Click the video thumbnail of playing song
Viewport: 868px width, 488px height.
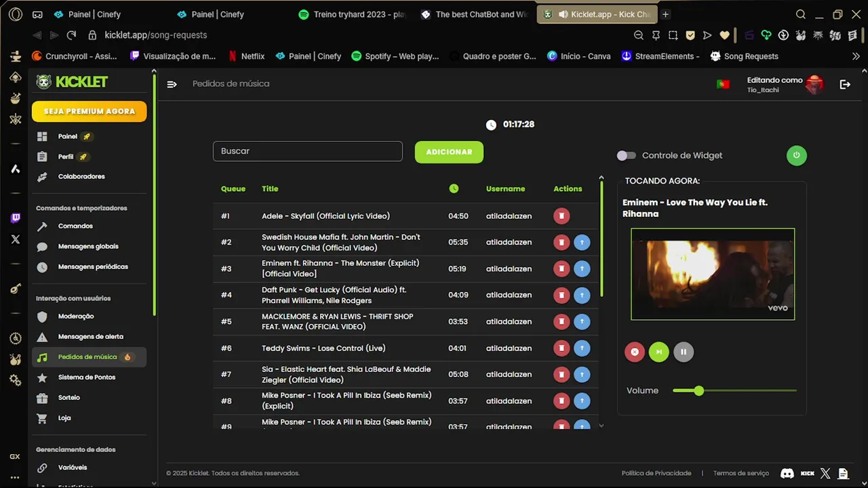point(713,274)
